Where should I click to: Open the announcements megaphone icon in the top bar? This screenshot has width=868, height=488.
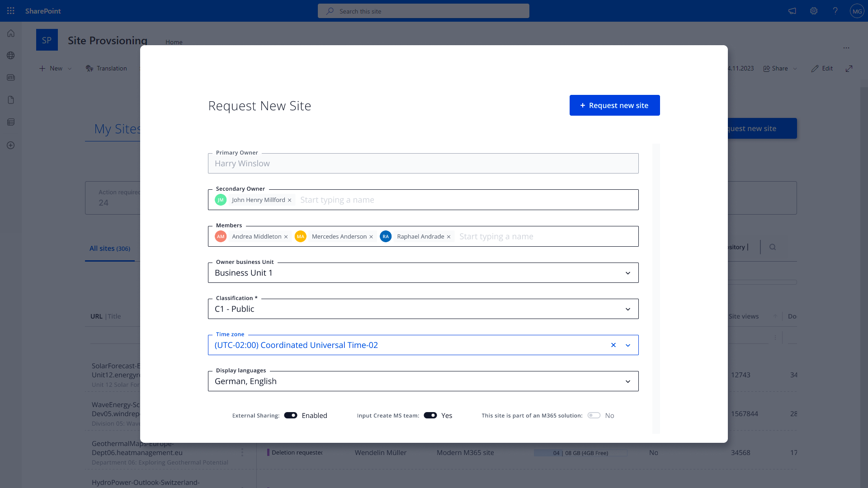(792, 11)
